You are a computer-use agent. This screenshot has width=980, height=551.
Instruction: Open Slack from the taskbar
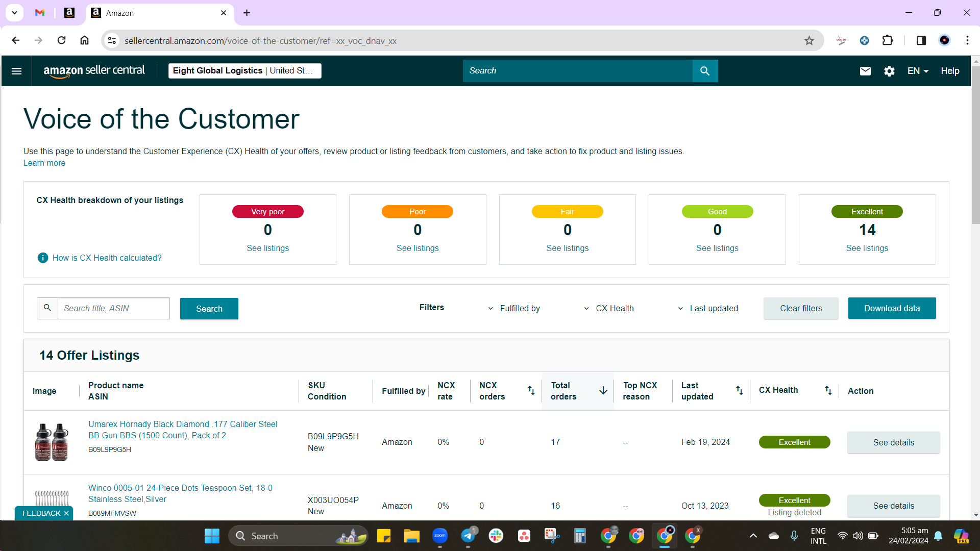[x=496, y=536]
